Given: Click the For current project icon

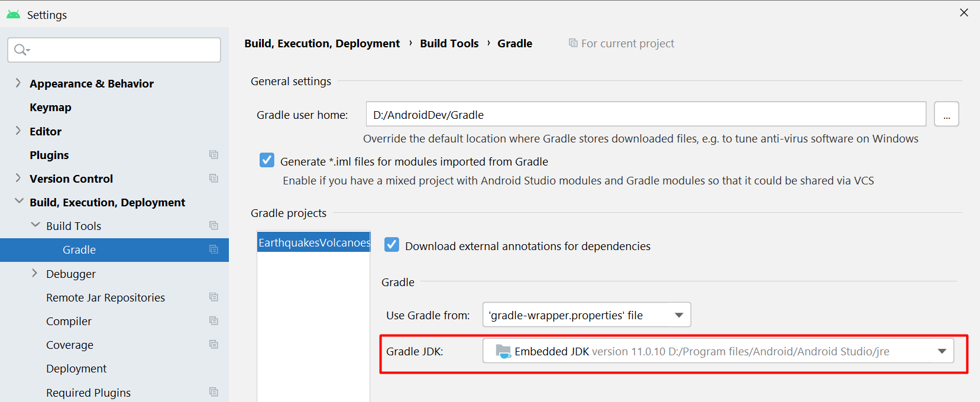Looking at the screenshot, I should pyautogui.click(x=573, y=43).
